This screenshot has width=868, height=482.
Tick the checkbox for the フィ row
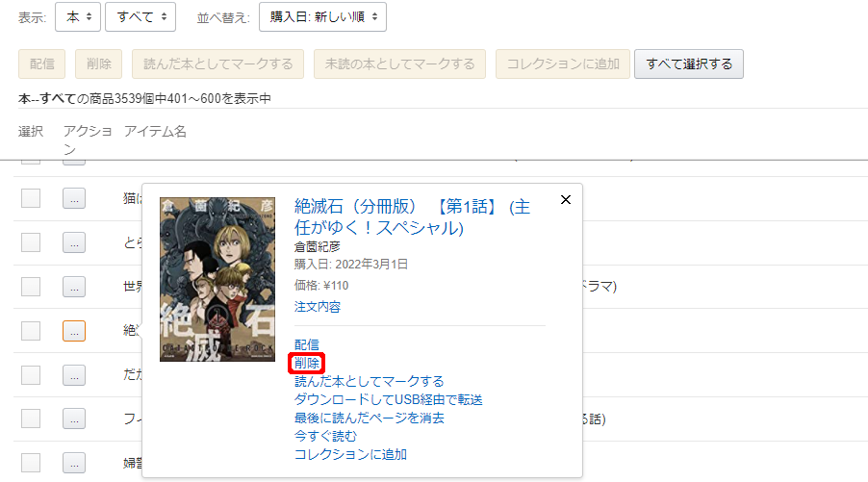pos(31,419)
